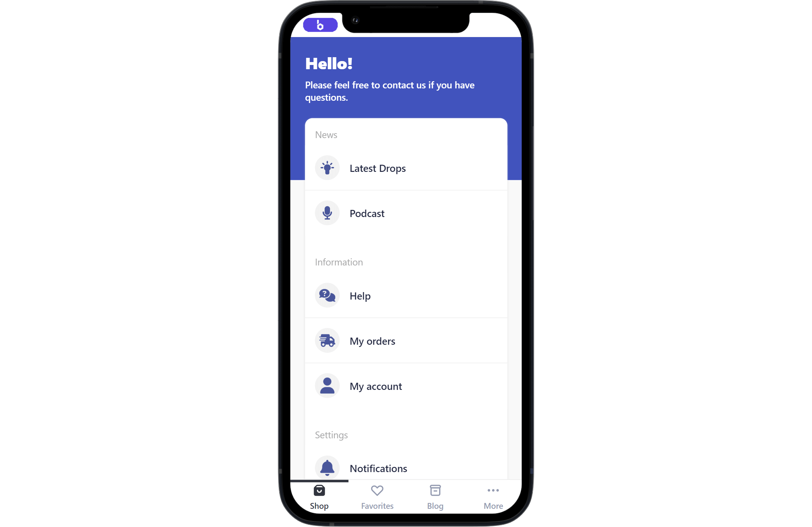Navigate to Help information

406,295
